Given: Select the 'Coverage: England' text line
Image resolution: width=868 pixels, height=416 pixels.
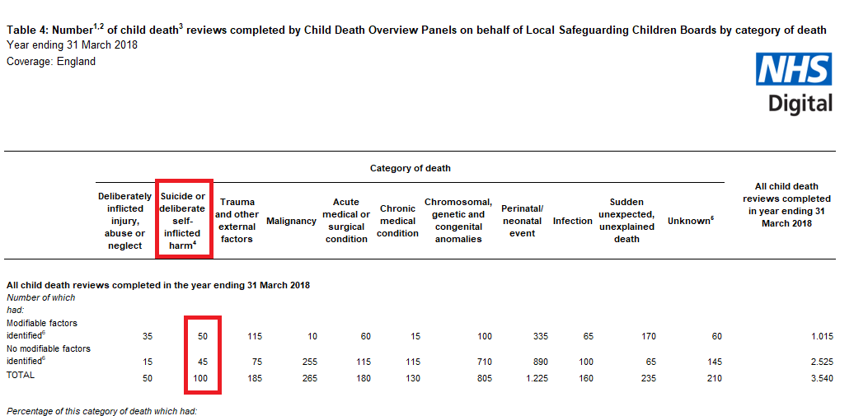Looking at the screenshot, I should (x=51, y=62).
